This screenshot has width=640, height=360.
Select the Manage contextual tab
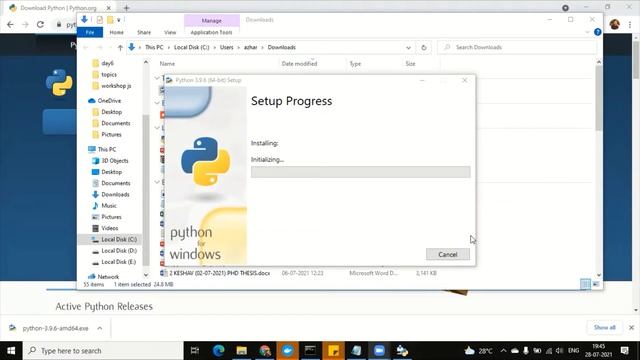coord(211,20)
